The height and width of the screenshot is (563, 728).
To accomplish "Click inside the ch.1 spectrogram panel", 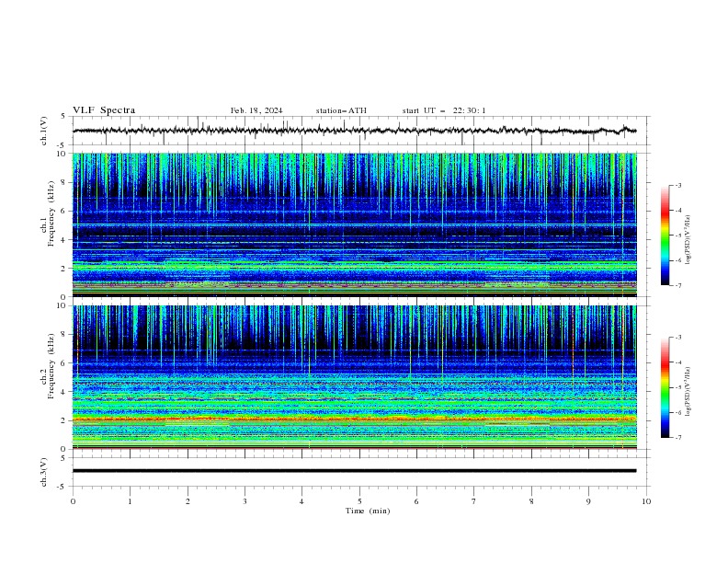I will (x=354, y=224).
